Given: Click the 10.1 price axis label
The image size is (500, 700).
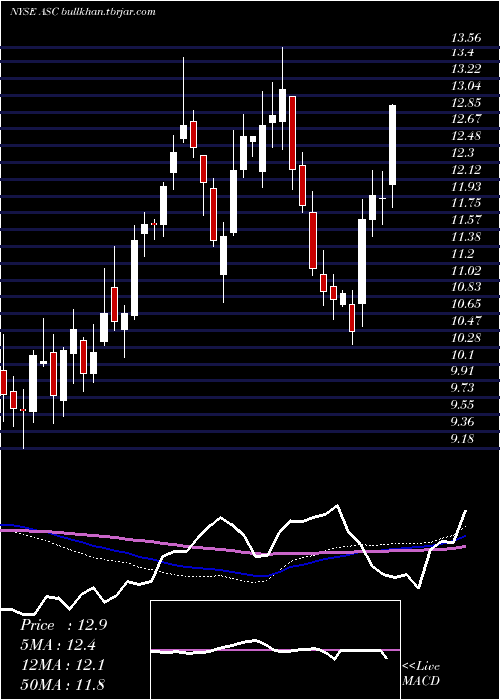Looking at the screenshot, I should pyautogui.click(x=462, y=355).
